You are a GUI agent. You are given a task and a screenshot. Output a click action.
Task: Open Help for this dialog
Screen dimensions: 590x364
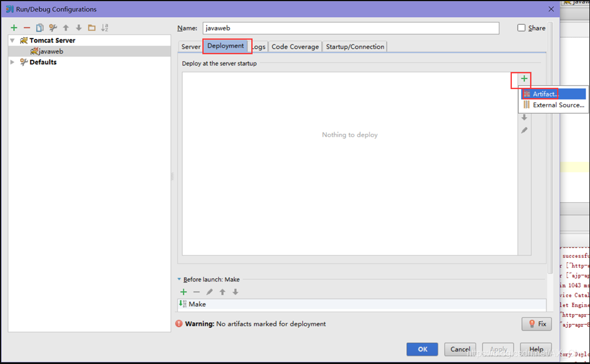point(536,349)
